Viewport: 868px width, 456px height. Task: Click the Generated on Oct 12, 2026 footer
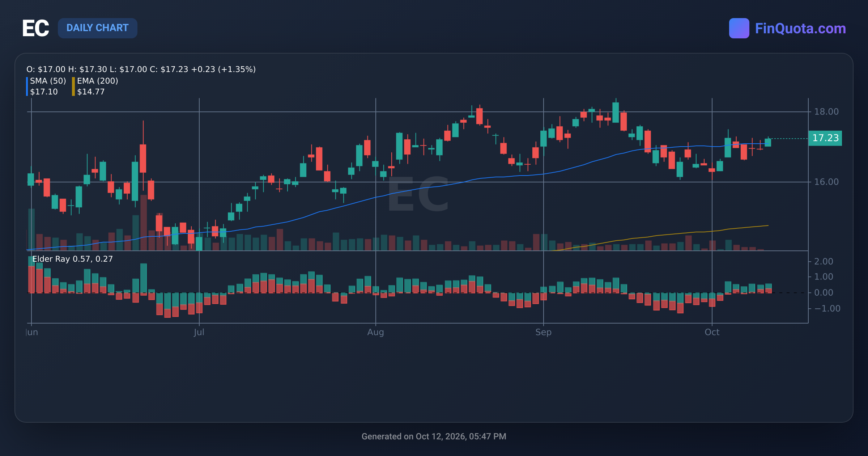point(434,436)
